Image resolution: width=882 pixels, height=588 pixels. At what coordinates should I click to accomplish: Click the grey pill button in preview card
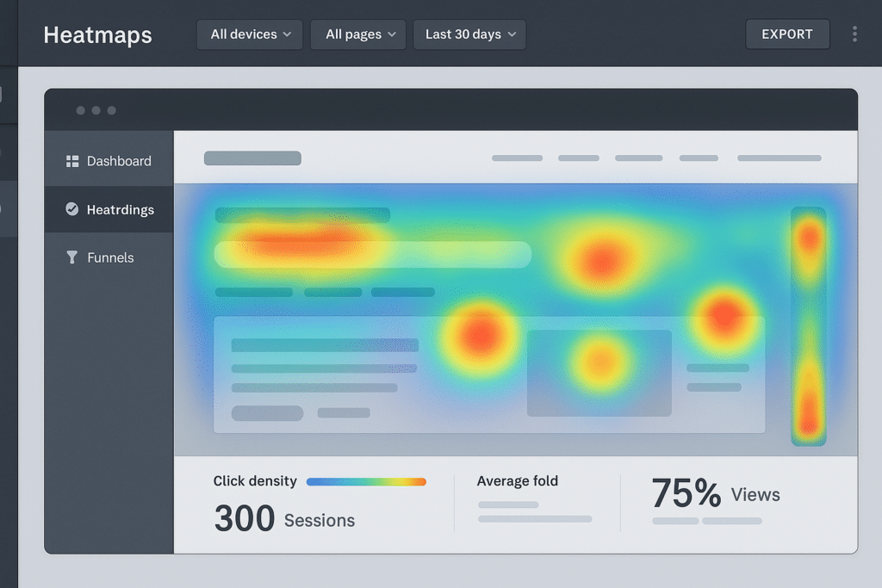[x=268, y=413]
